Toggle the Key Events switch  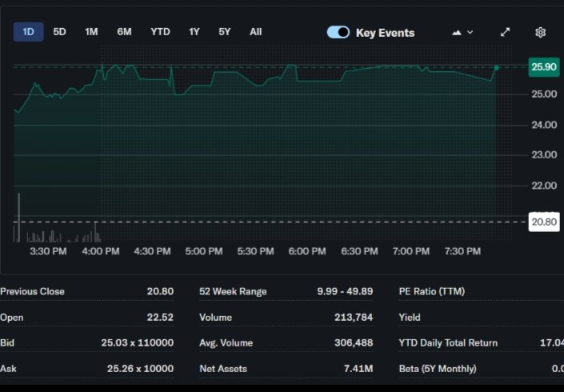(x=338, y=32)
